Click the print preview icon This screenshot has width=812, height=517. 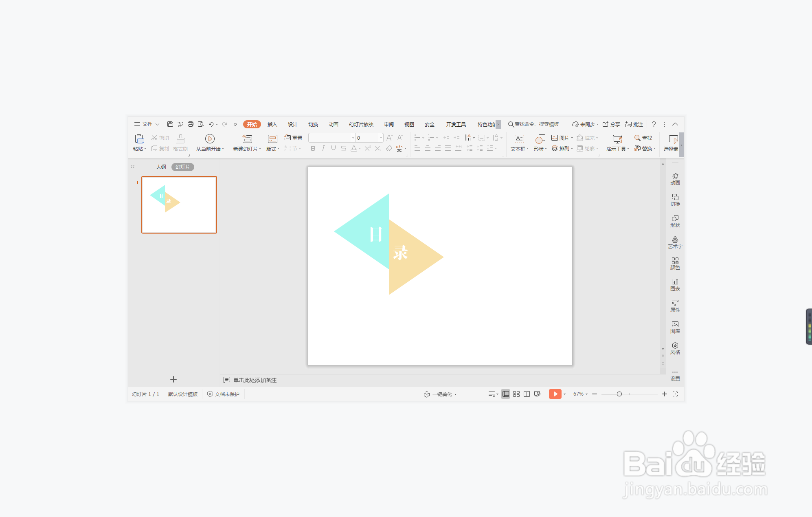tap(201, 124)
